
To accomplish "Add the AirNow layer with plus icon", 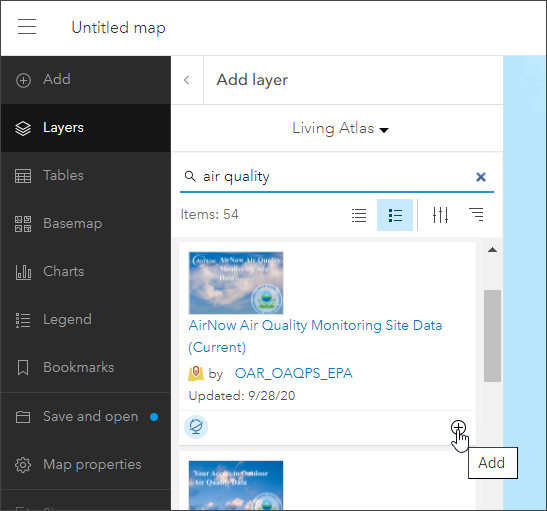I will 458,427.
